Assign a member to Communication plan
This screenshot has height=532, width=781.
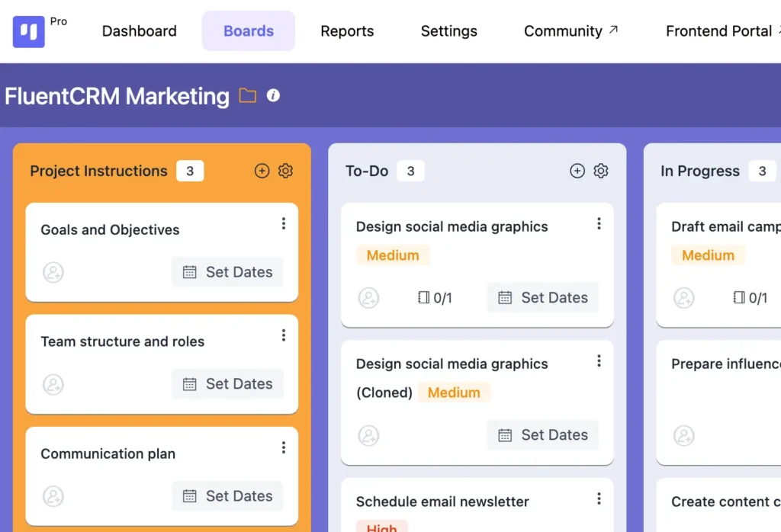(x=53, y=496)
